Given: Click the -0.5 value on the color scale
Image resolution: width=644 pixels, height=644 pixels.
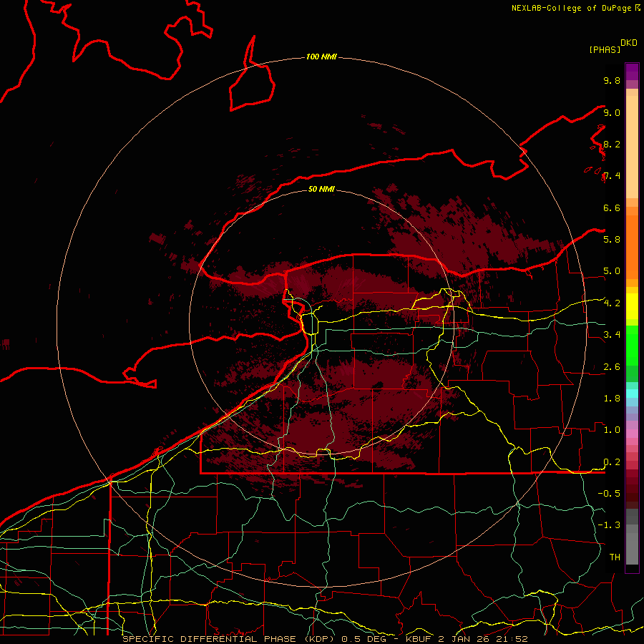Looking at the screenshot, I should (609, 493).
